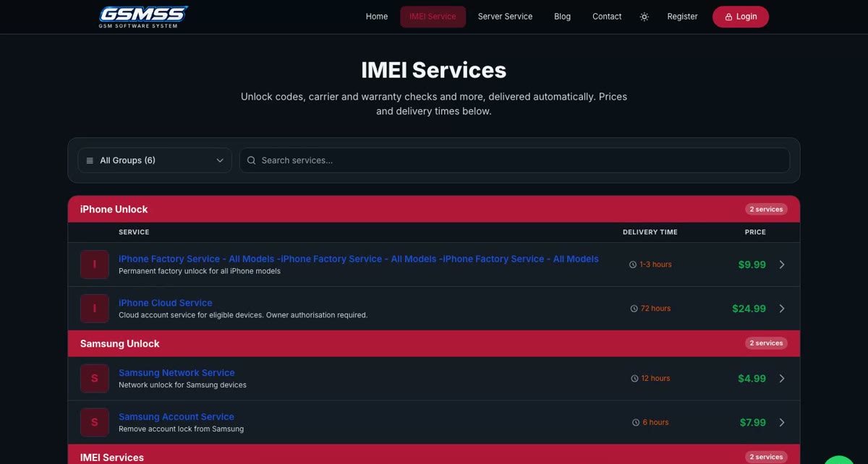Click the S badge of Samsung Network Service
Viewport: 868px width, 464px height.
coord(95,379)
